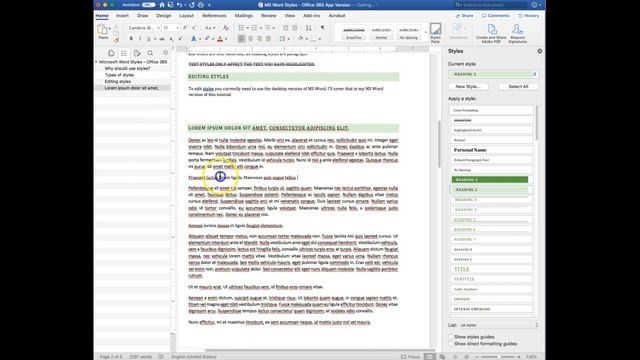640x360 pixels.
Task: Enable Show styles guides checkbox
Action: click(451, 337)
